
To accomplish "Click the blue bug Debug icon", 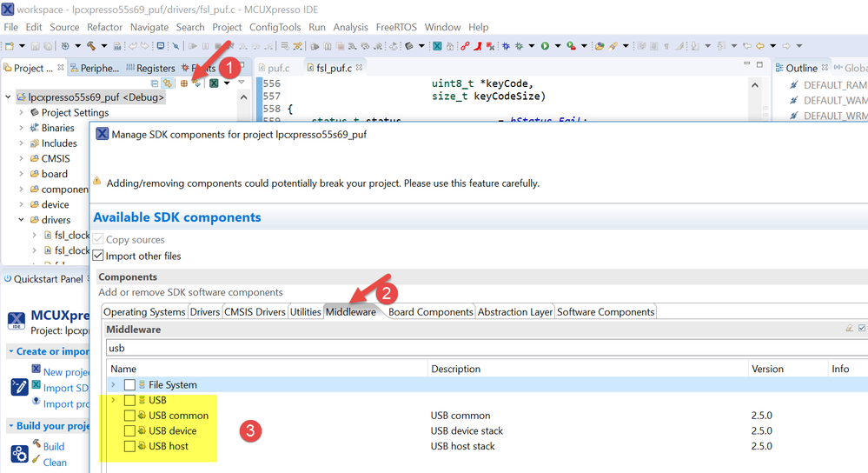I will click(x=506, y=46).
